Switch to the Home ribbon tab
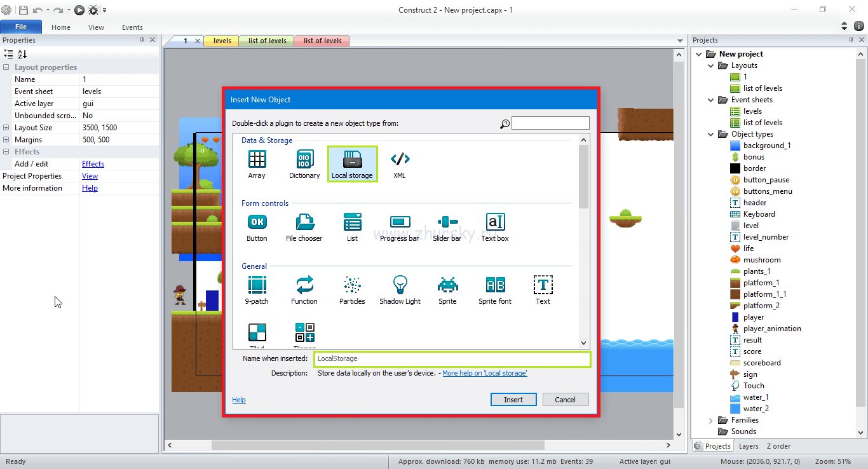 (x=61, y=27)
